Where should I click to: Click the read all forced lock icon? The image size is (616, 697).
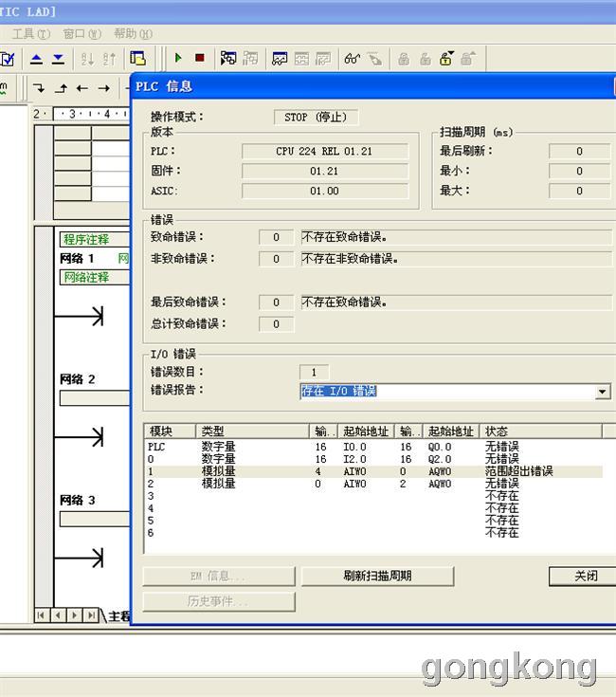[x=468, y=58]
